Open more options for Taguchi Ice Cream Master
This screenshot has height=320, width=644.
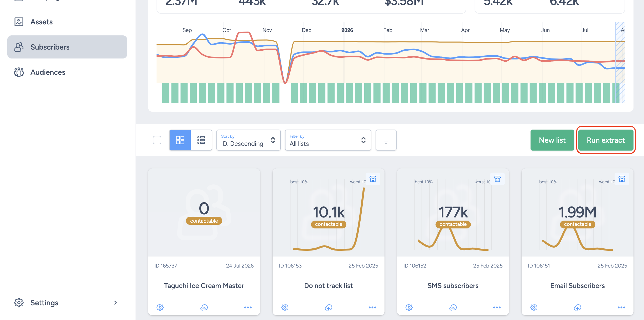click(248, 307)
